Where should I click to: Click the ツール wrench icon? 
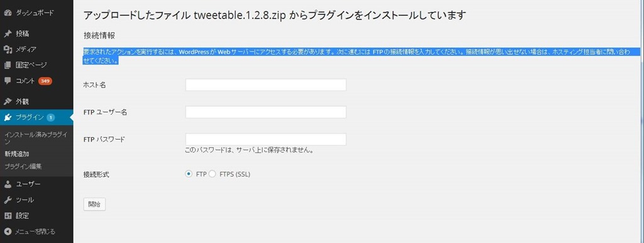8,200
